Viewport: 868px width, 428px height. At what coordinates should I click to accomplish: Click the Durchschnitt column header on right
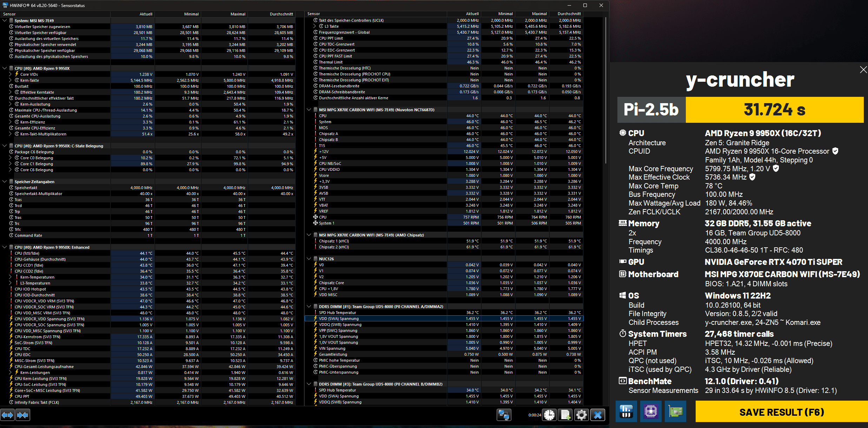pyautogui.click(x=569, y=14)
